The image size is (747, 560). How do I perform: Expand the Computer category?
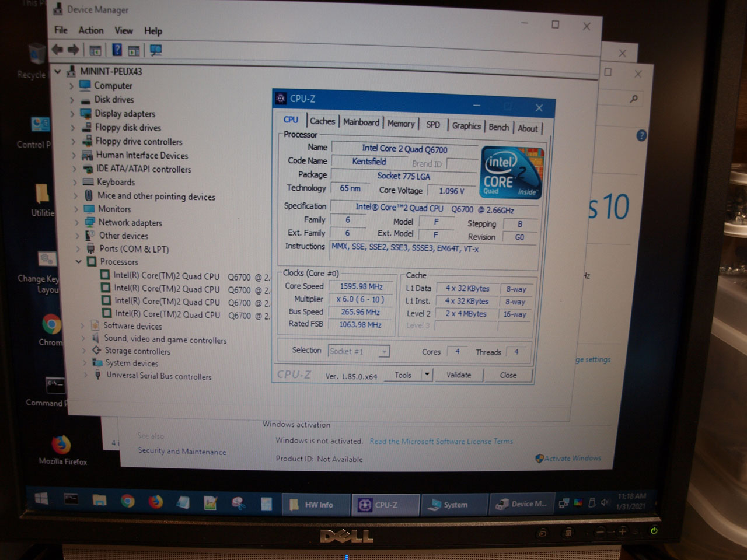pos(72,86)
